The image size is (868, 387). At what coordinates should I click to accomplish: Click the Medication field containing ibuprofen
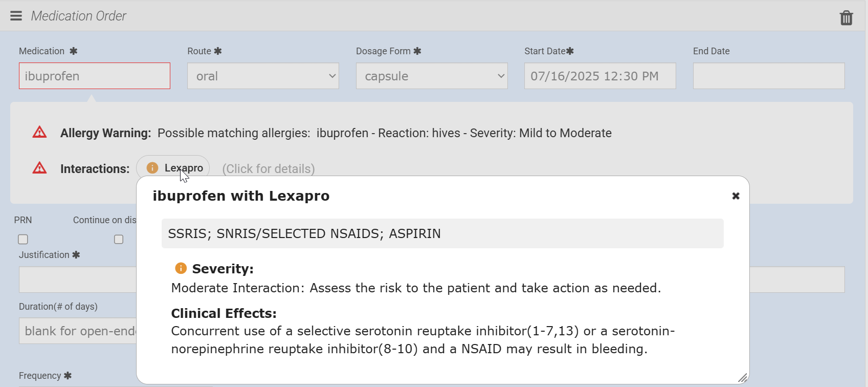[x=95, y=76]
